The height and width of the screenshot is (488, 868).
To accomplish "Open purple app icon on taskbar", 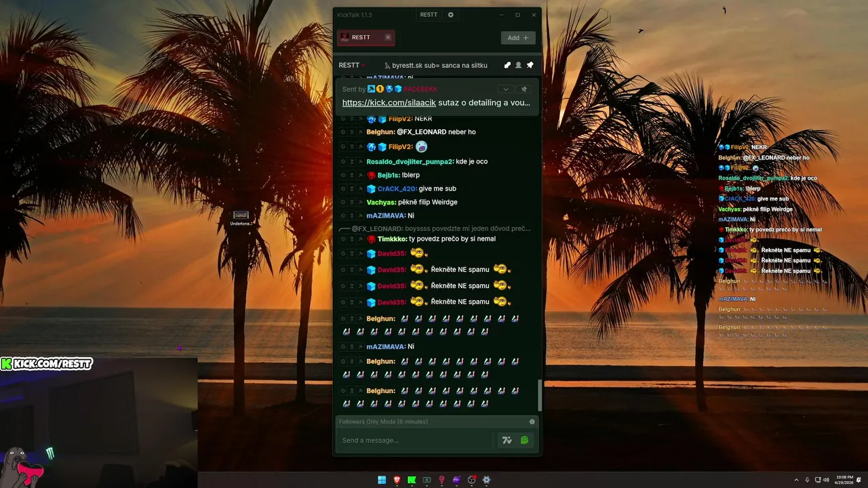I will pyautogui.click(x=456, y=480).
